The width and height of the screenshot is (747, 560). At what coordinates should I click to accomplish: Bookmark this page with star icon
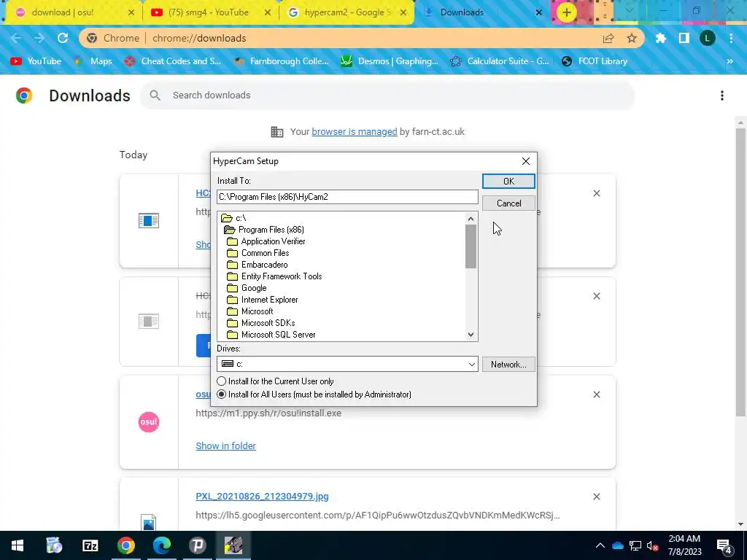point(632,38)
